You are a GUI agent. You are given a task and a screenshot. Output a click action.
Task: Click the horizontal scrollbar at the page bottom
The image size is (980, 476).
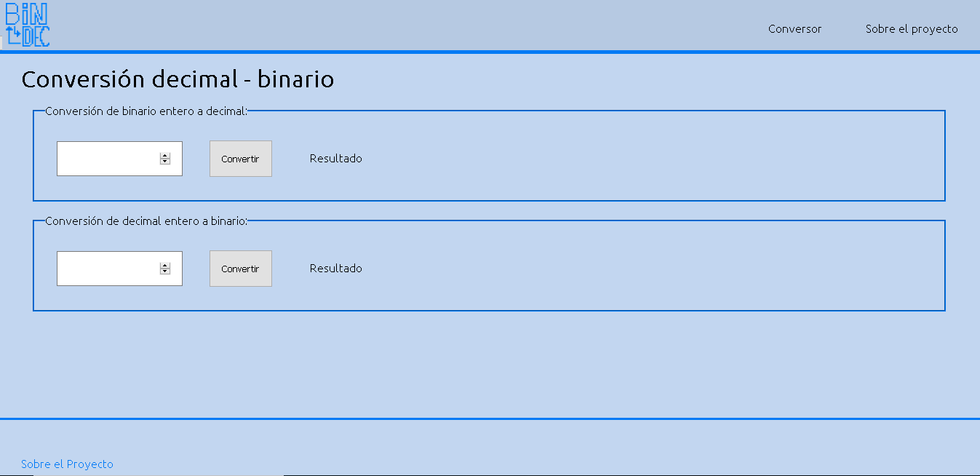tap(159, 474)
